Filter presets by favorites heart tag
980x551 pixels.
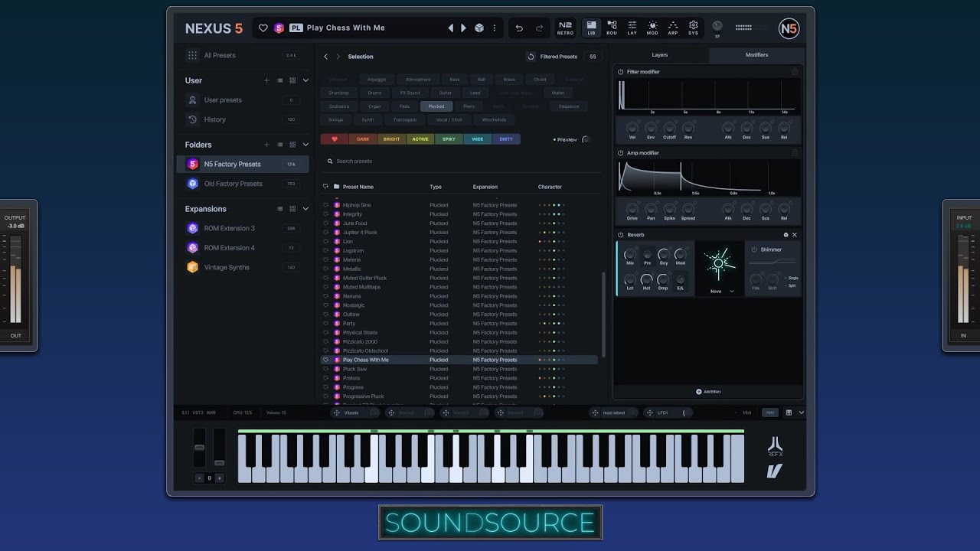point(335,139)
